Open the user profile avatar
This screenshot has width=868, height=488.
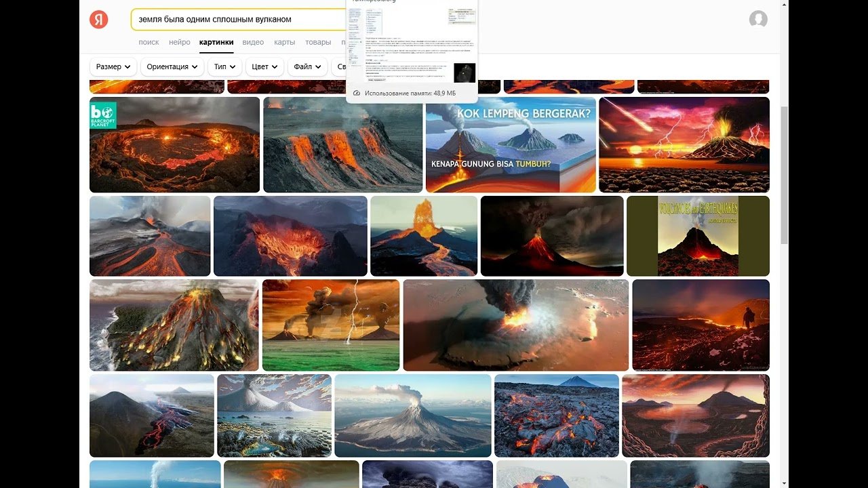click(x=758, y=19)
